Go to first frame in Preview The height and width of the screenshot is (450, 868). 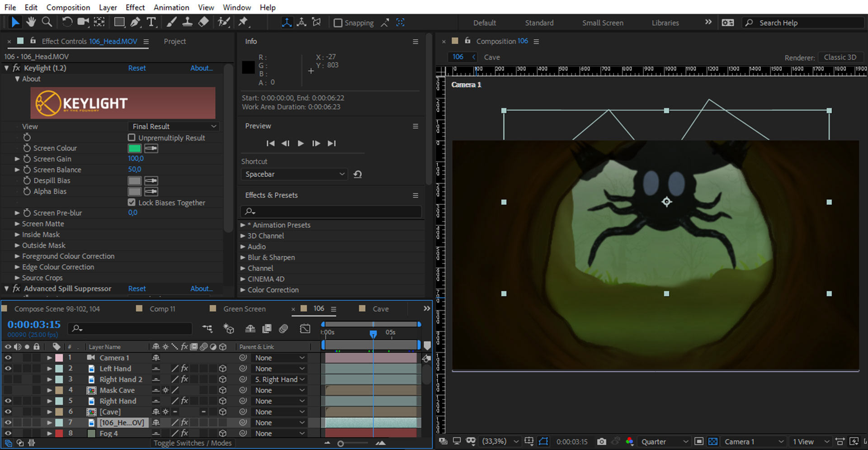[270, 143]
